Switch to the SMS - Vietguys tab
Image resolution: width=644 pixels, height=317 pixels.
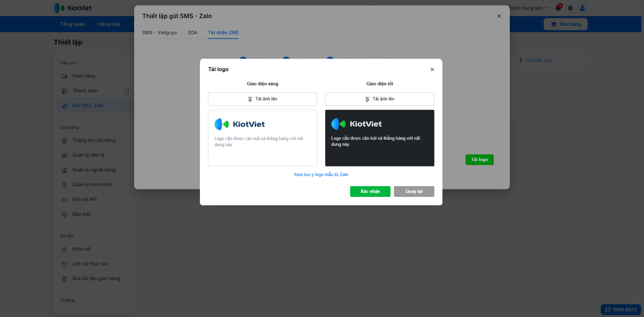click(160, 33)
